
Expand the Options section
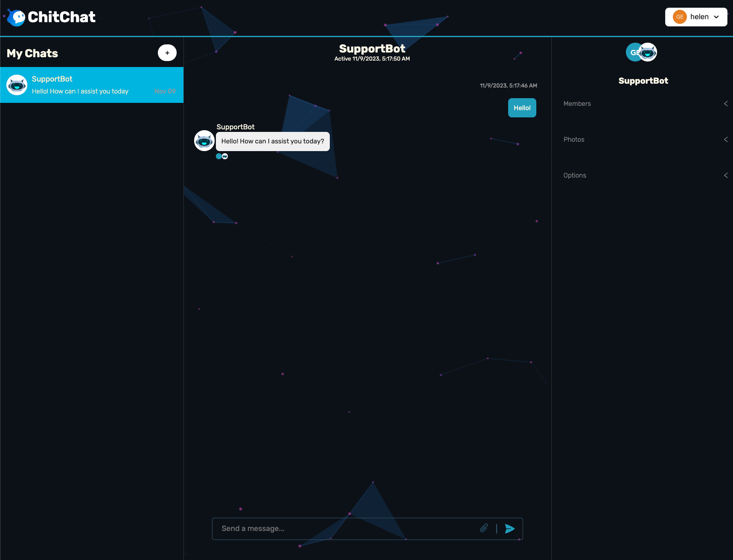click(x=643, y=175)
